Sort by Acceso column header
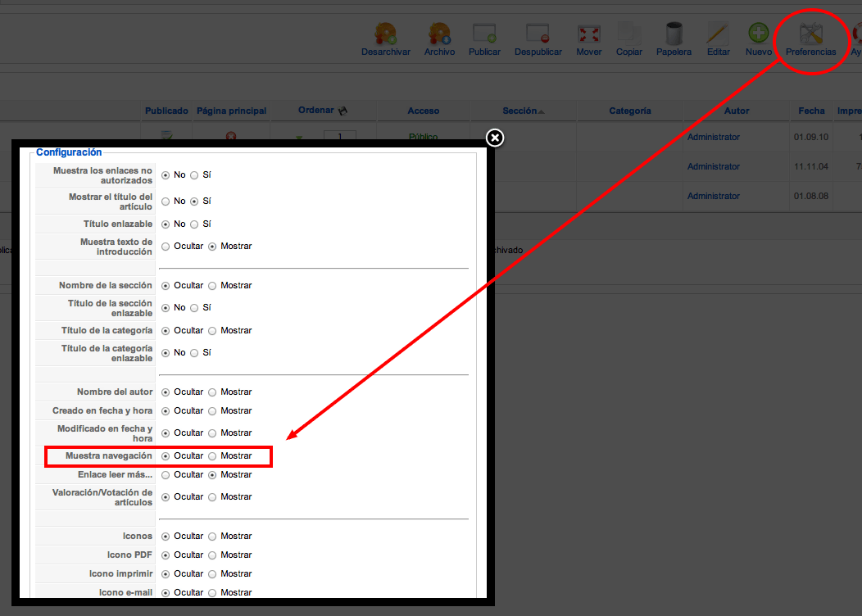862x616 pixels. click(424, 111)
